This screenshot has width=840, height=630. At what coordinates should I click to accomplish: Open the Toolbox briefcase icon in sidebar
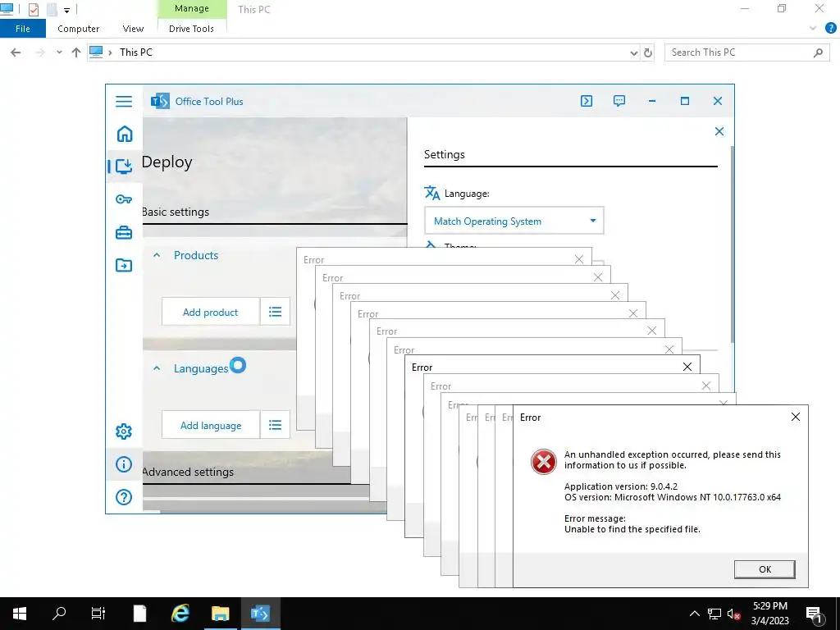(124, 232)
